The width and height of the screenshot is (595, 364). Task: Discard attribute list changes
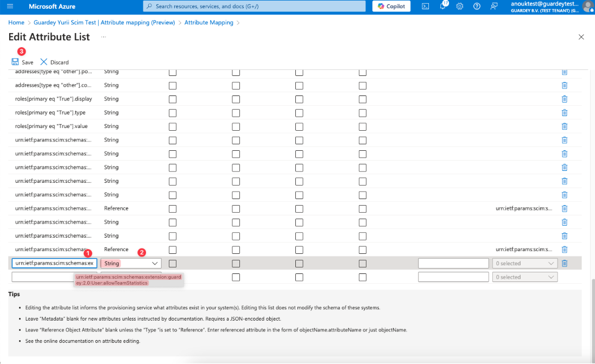(x=54, y=62)
